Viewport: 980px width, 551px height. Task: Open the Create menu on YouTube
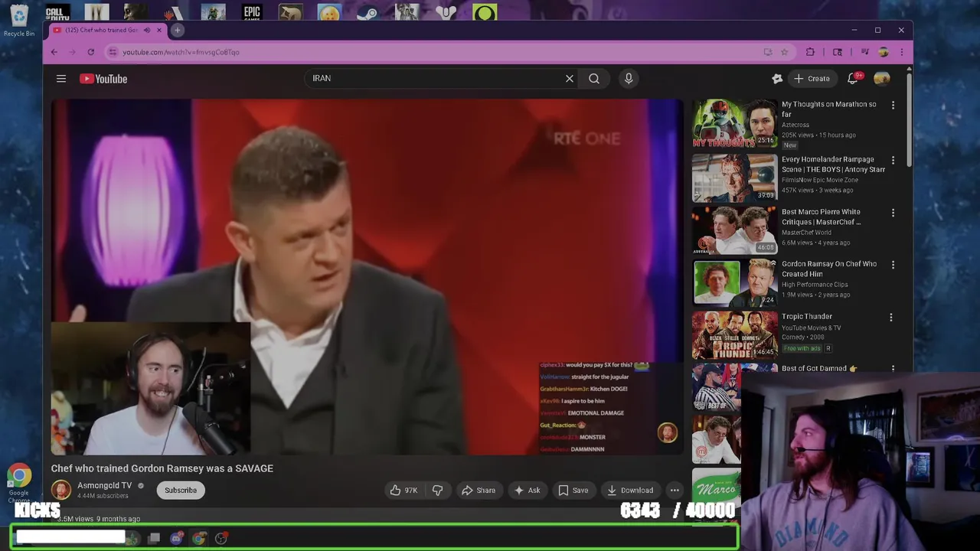(812, 78)
